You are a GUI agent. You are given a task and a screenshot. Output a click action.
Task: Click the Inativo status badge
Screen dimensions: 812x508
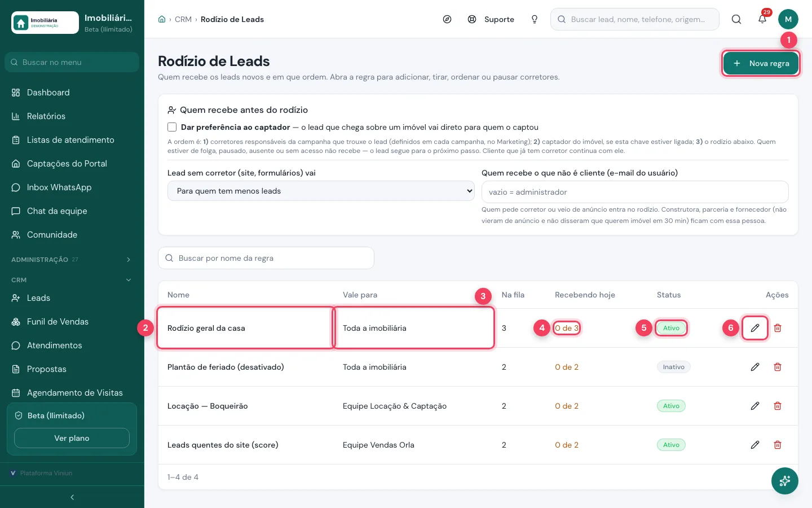coord(674,367)
